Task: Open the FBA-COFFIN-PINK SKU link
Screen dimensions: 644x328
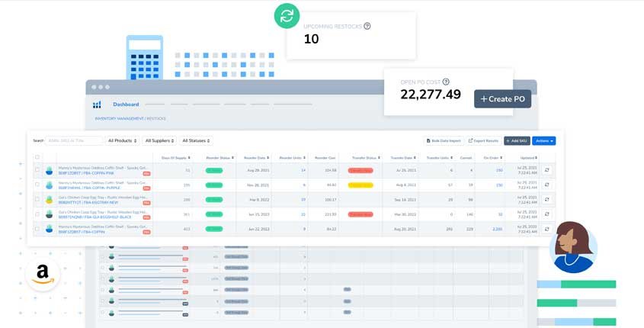Action: (x=86, y=173)
